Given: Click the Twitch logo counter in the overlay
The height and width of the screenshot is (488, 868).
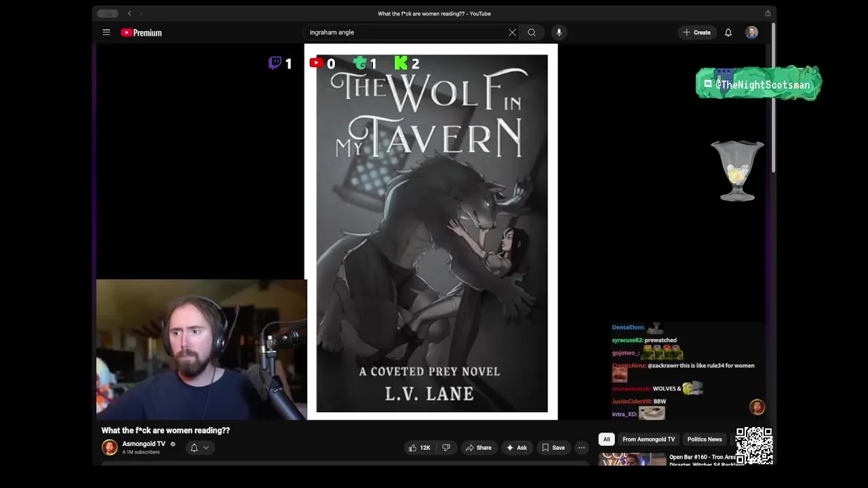Looking at the screenshot, I should [x=280, y=63].
